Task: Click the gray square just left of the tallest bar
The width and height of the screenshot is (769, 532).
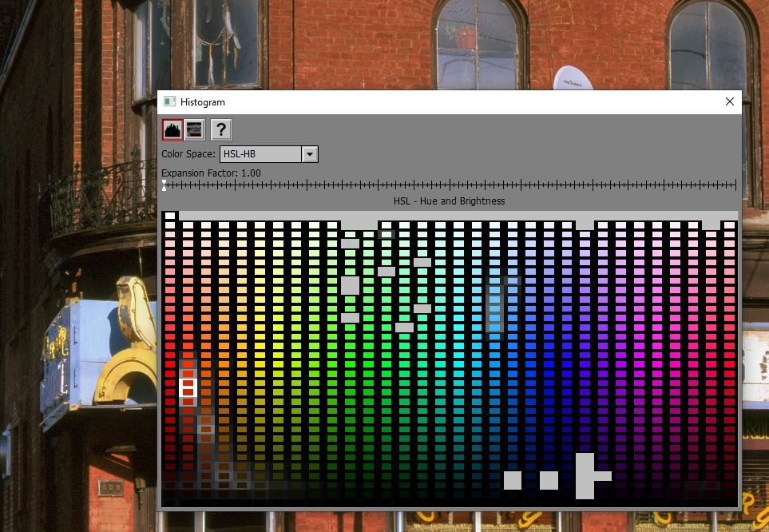Action: (549, 480)
